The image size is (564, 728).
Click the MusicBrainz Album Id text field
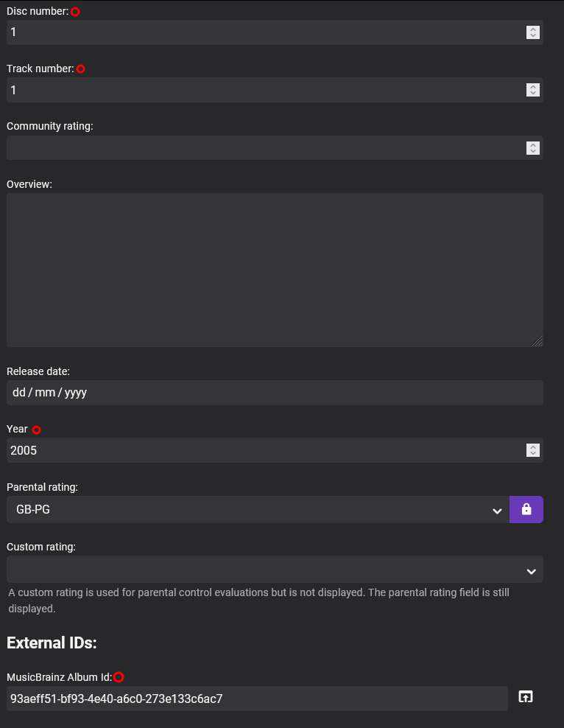257,699
